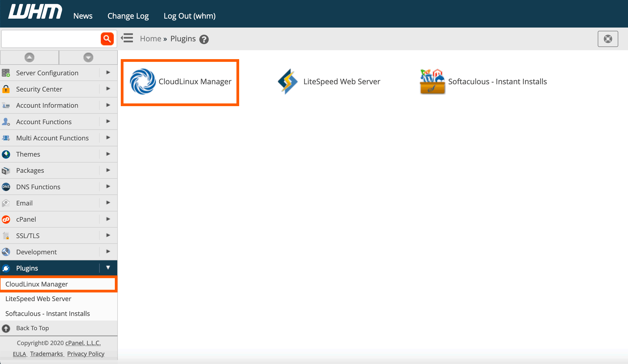
Task: Expand the Account Information arrow
Action: coord(108,105)
